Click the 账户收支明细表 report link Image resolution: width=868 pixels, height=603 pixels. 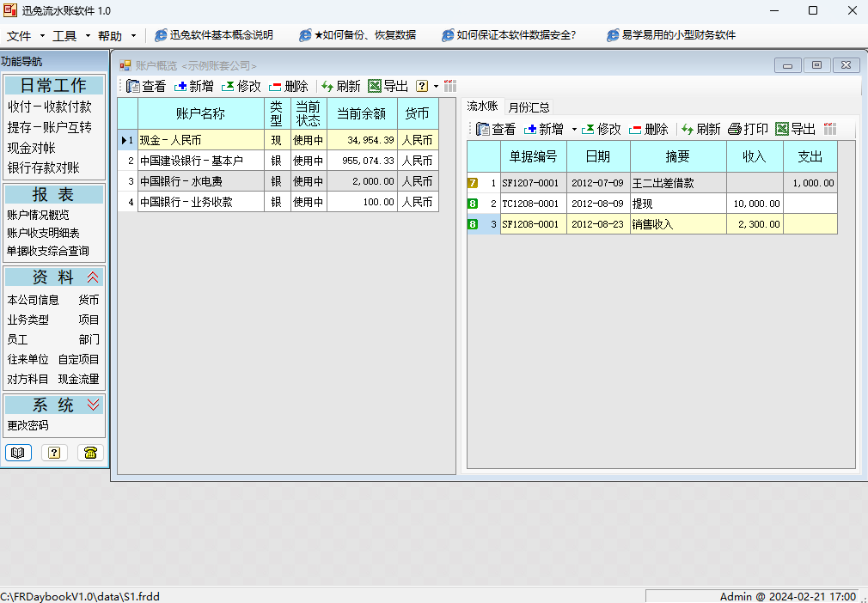[44, 233]
